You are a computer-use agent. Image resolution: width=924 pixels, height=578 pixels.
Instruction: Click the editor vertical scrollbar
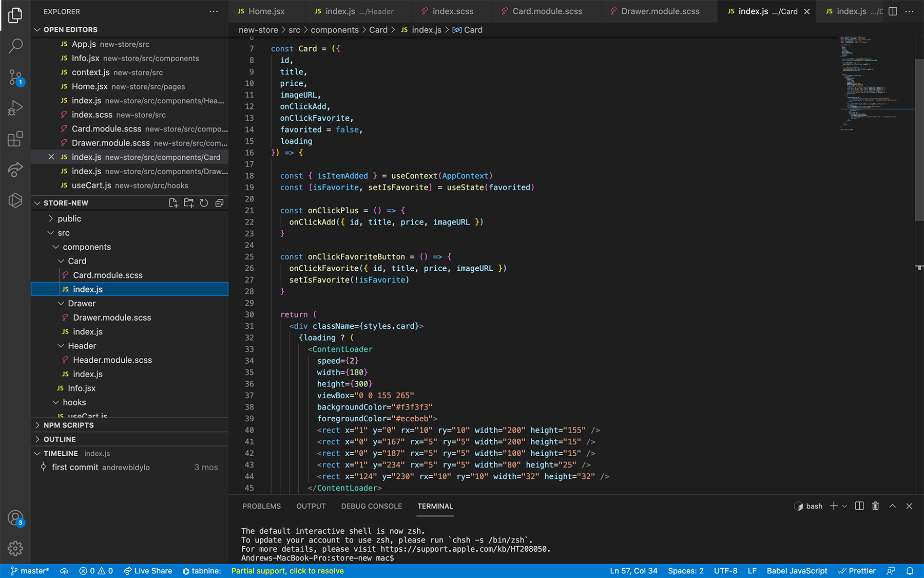coord(919,140)
